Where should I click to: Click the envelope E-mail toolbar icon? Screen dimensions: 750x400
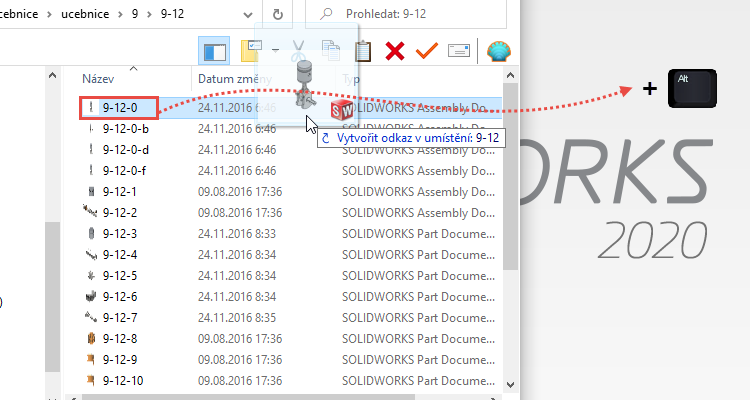pyautogui.click(x=459, y=51)
